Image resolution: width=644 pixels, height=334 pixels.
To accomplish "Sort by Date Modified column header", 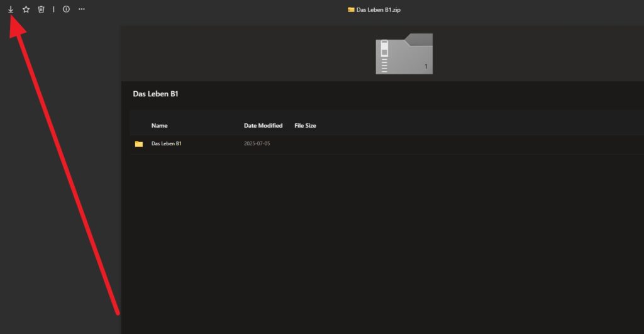I will coord(264,126).
